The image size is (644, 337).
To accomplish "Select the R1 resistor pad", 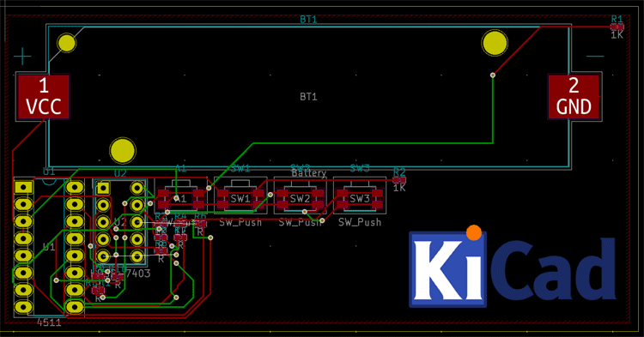I will 617,27.
